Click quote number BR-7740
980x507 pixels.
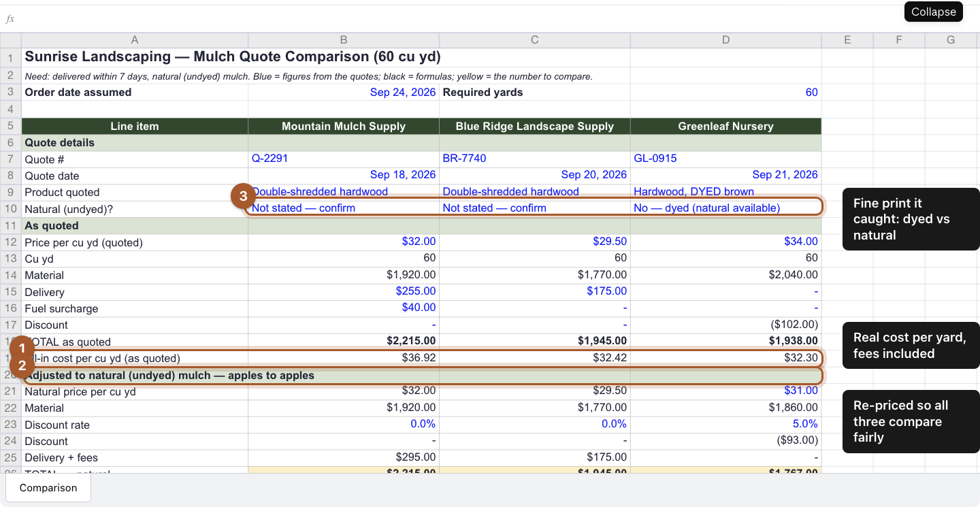click(535, 159)
